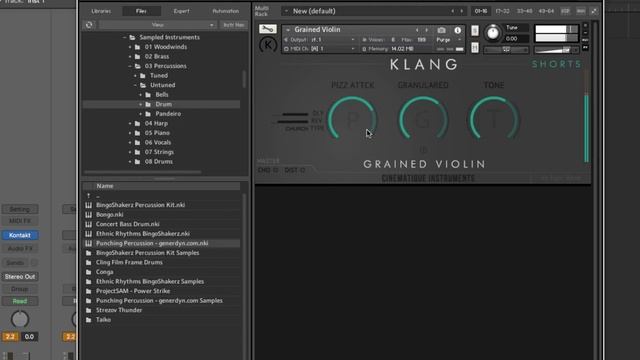Click the MIDI FX slot
This screenshot has height=360, width=640.
[20, 221]
